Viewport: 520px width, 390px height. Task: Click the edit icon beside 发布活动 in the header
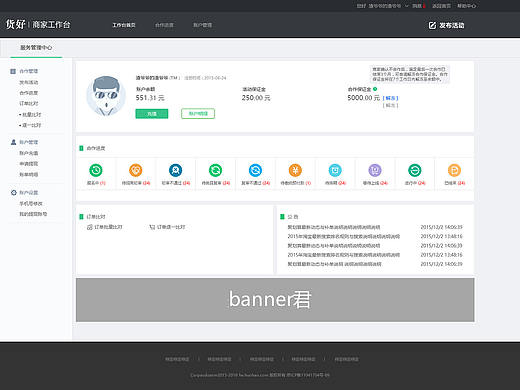(432, 25)
